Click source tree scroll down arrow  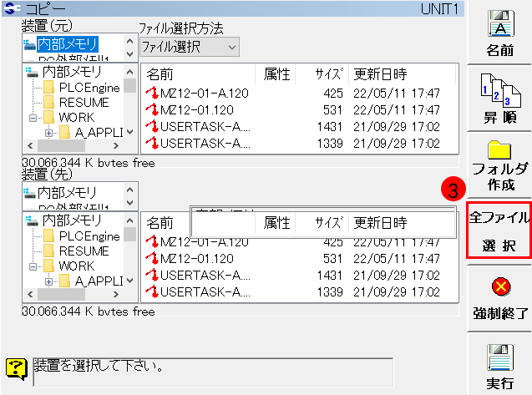click(130, 132)
